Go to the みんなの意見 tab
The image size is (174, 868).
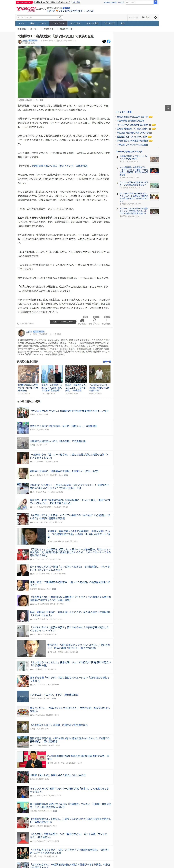[x=93, y=24]
